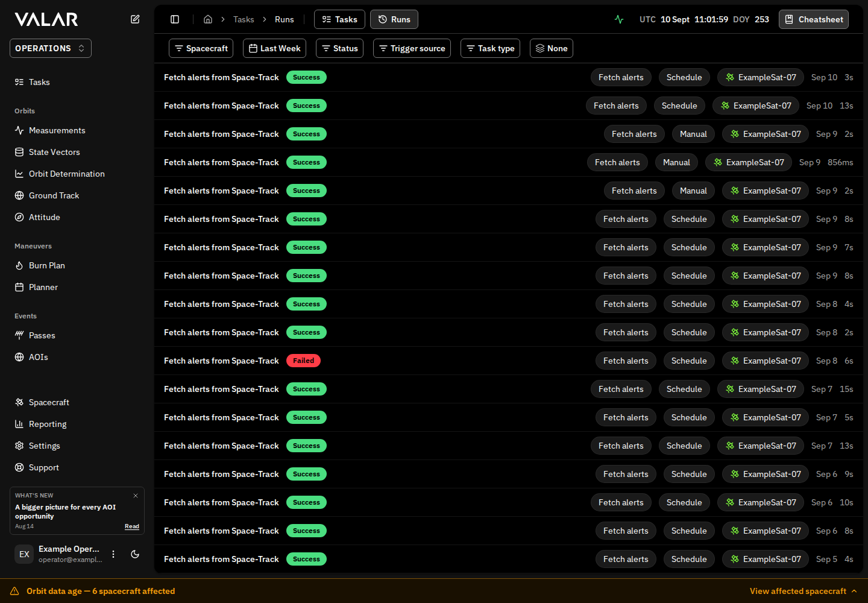Toggle dark mode moon icon
Image resolution: width=868 pixels, height=603 pixels.
tap(135, 554)
